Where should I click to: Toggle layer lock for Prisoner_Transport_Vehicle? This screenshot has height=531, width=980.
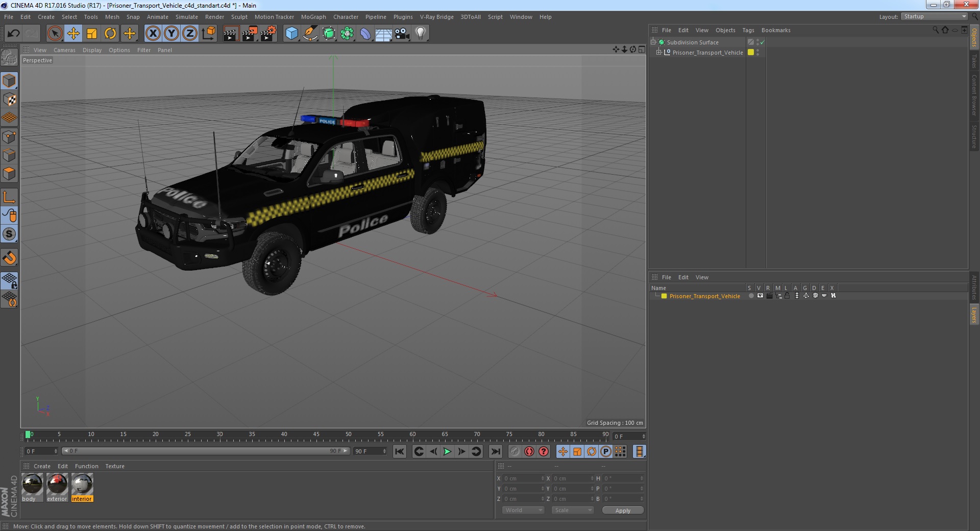tap(787, 296)
